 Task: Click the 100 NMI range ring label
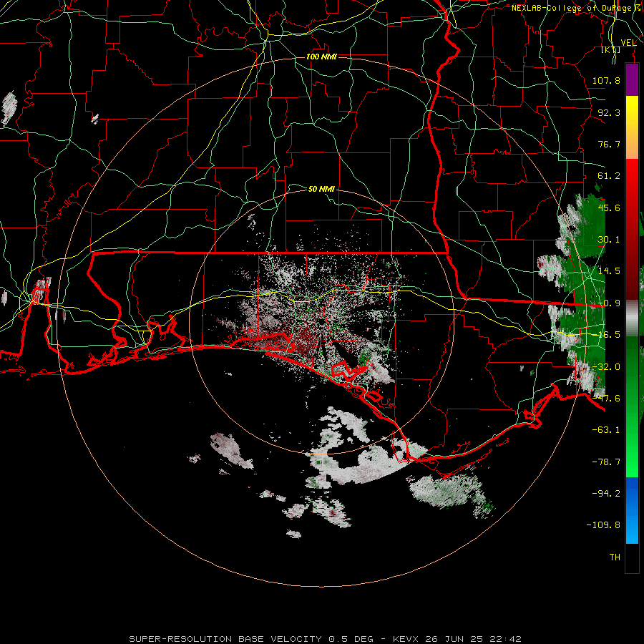coord(321,57)
